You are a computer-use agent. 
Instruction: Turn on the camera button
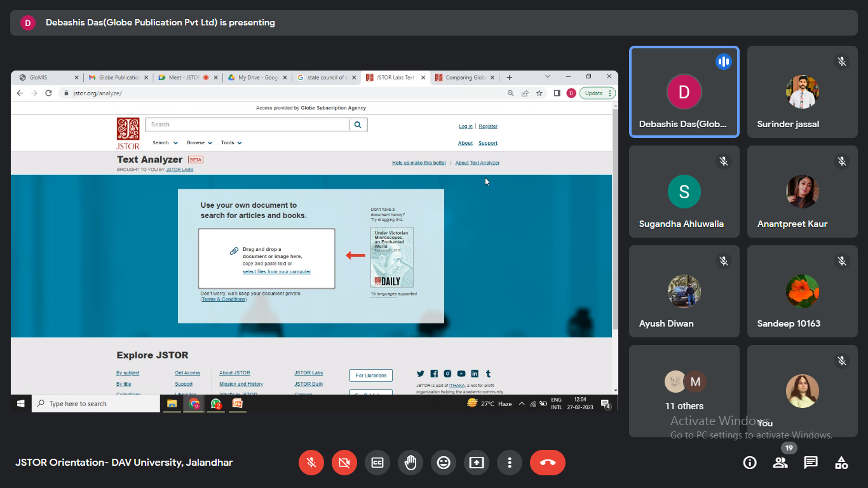coord(344,463)
